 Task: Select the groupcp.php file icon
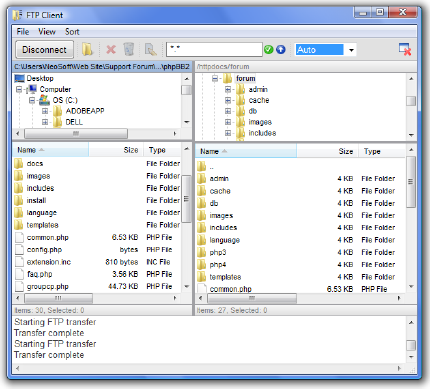tap(20, 287)
